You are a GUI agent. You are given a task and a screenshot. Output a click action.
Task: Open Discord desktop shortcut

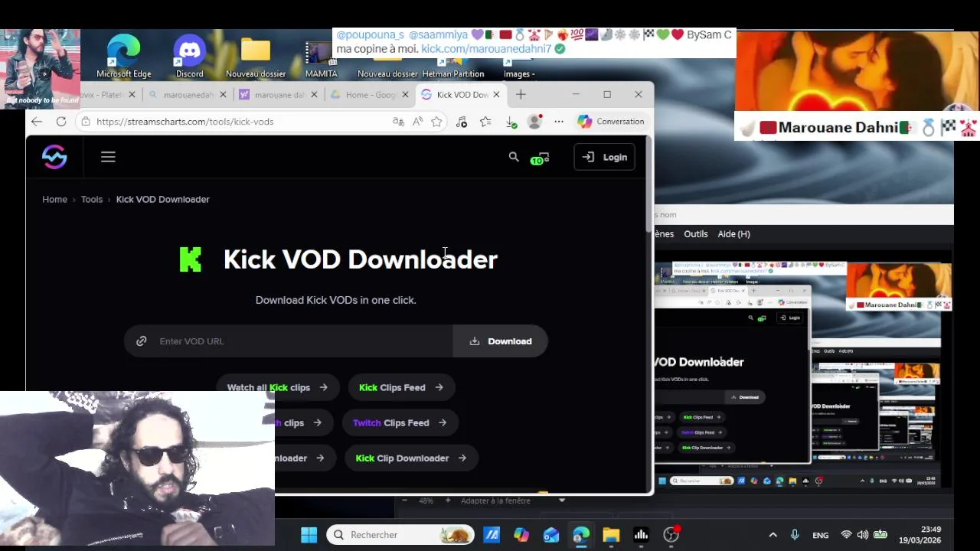point(189,56)
